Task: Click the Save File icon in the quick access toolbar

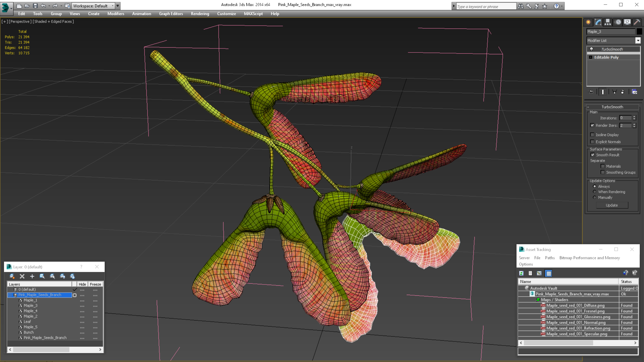Action: pyautogui.click(x=35, y=6)
